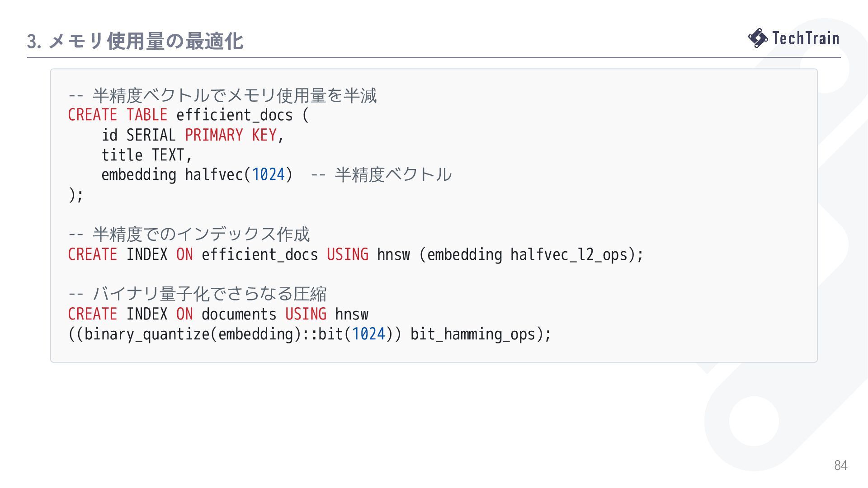Image resolution: width=868 pixels, height=488 pixels.
Task: Click the documents table name
Action: 239,314
